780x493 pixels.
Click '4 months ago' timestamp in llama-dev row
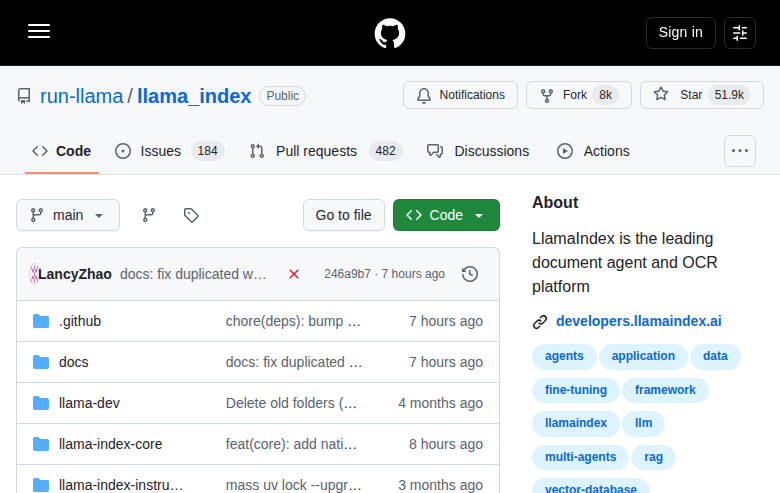click(440, 403)
